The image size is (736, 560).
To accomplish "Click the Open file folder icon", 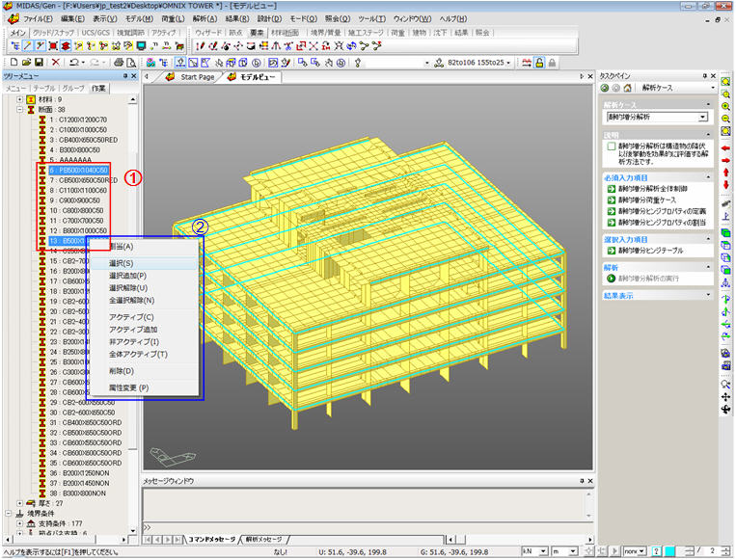I will point(26,63).
